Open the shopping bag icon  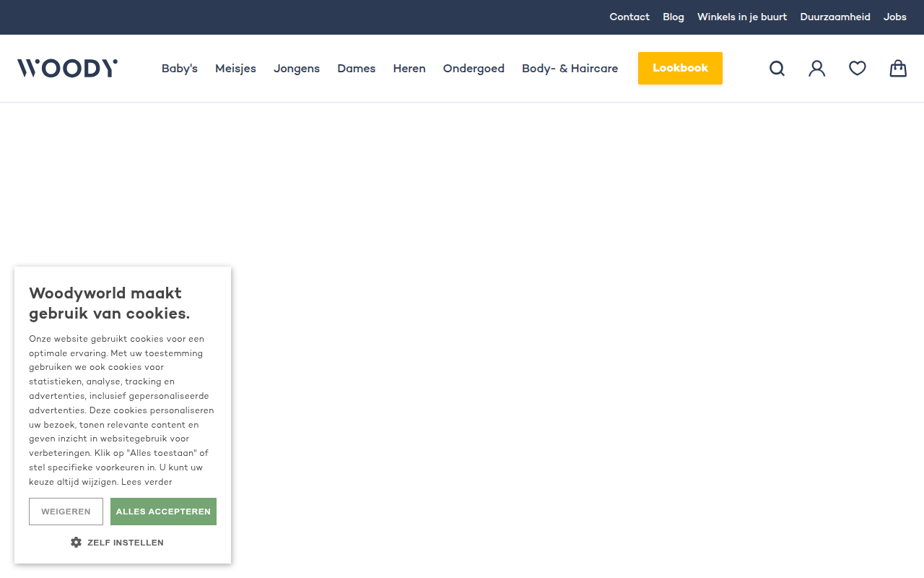[898, 69]
